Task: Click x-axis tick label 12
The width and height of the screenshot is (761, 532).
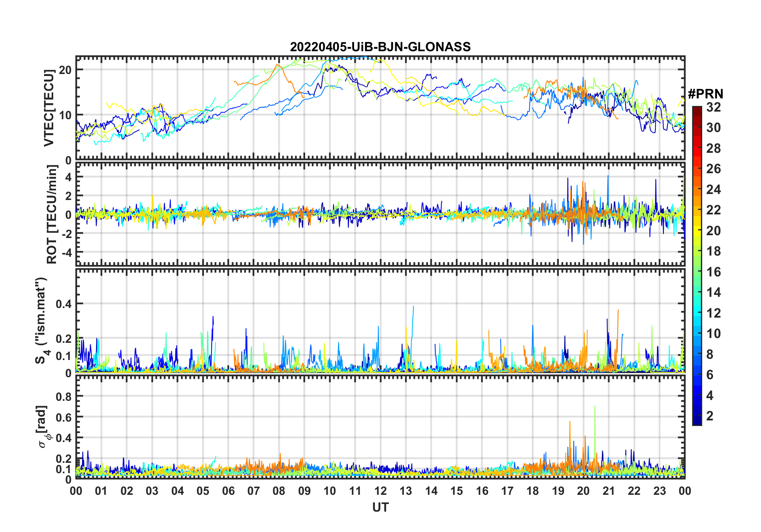Action: [x=380, y=491]
